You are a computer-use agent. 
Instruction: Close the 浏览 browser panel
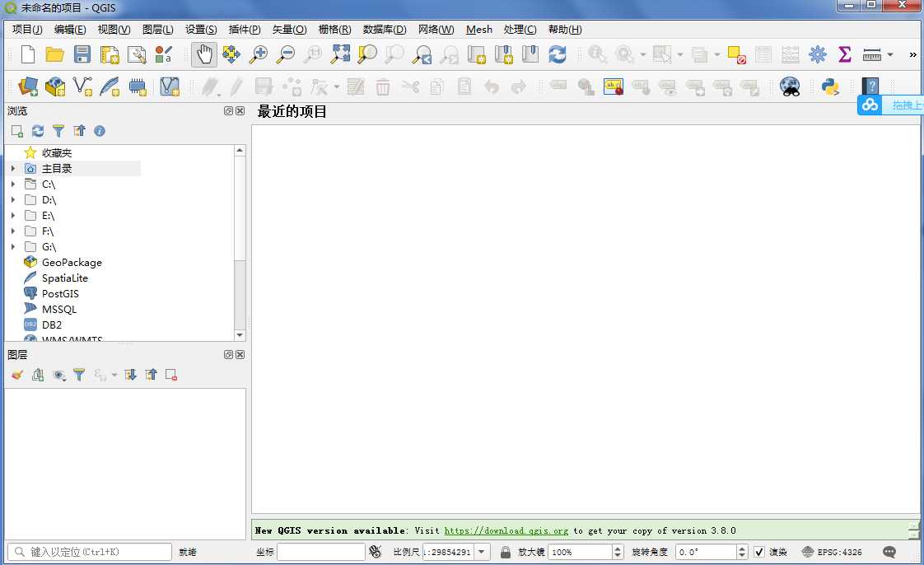(x=240, y=110)
